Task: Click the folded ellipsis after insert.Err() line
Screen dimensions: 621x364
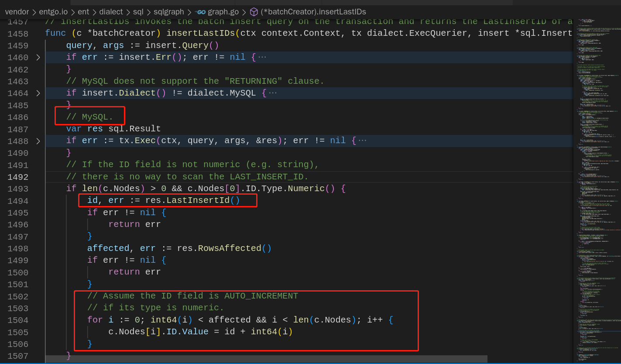Action: click(262, 58)
